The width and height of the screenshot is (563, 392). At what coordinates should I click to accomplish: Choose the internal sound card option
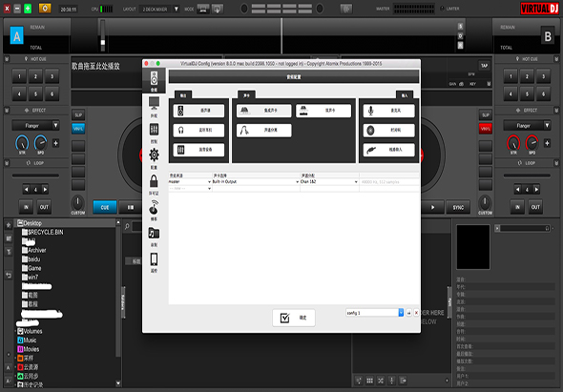pyautogui.click(x=263, y=111)
